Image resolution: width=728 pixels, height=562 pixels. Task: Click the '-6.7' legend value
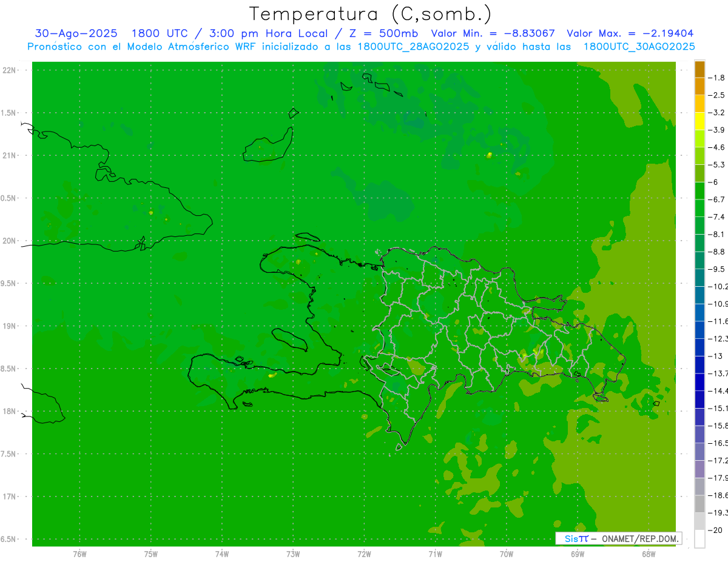[716, 199]
